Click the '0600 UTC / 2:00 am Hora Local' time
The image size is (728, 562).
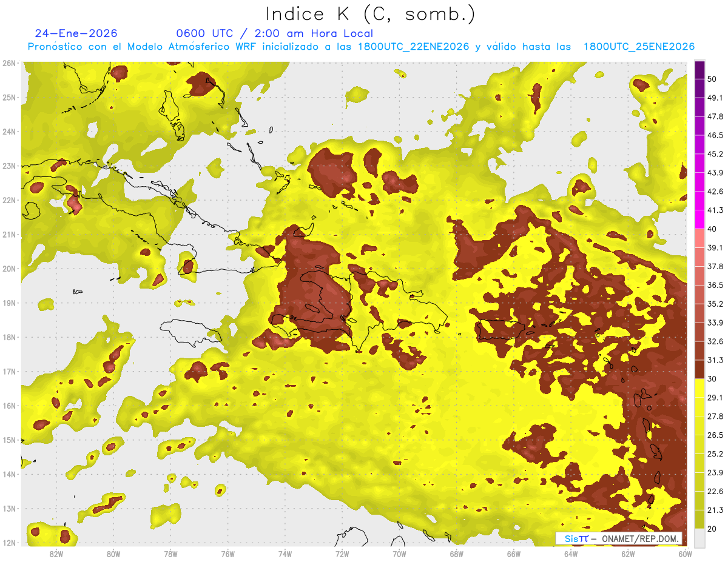274,33
